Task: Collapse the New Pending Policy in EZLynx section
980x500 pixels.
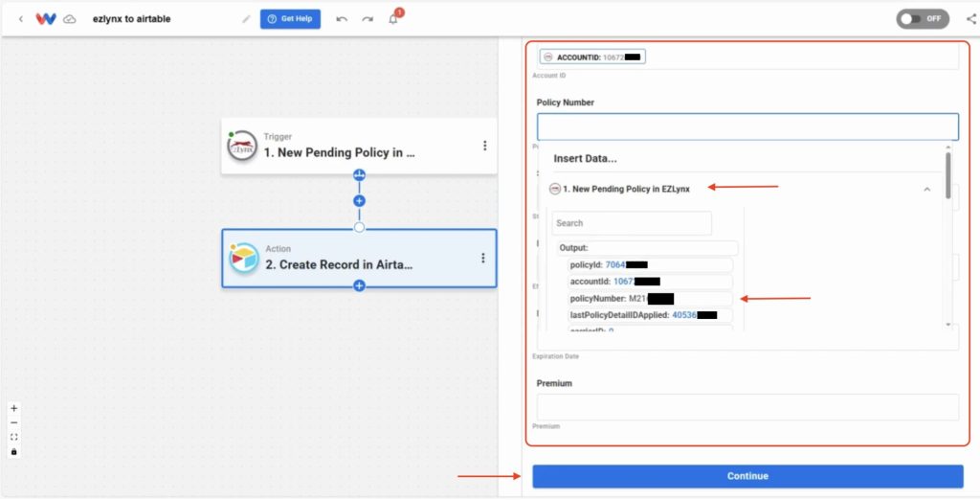Action: [x=926, y=189]
